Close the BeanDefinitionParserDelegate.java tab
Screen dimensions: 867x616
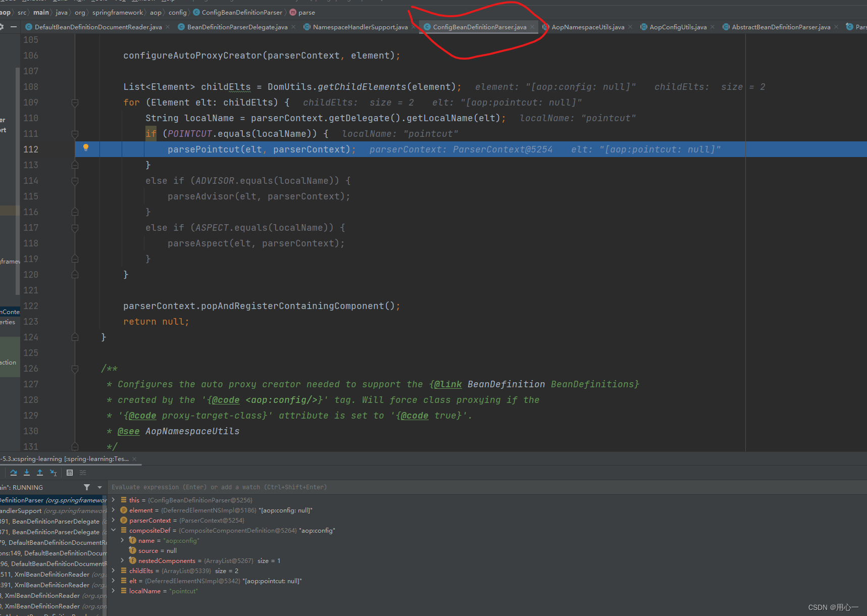(x=293, y=27)
